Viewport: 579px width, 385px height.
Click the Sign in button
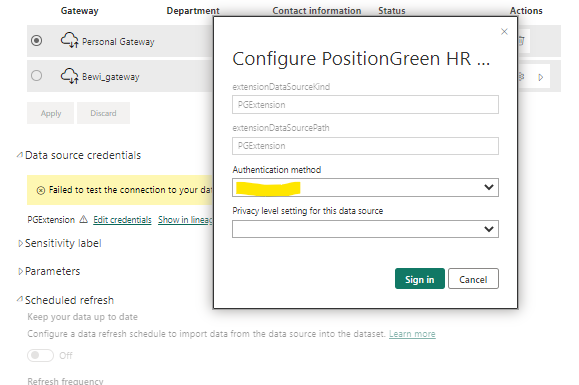(419, 279)
